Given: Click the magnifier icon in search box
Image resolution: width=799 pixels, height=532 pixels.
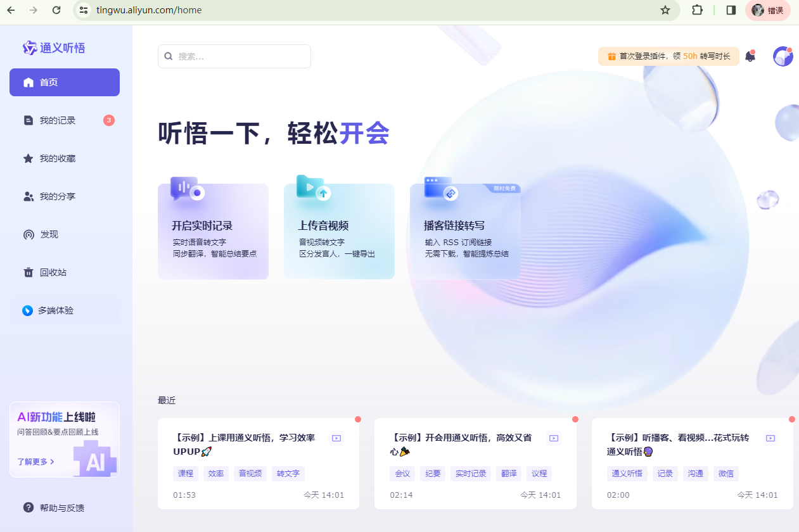Looking at the screenshot, I should tap(169, 56).
